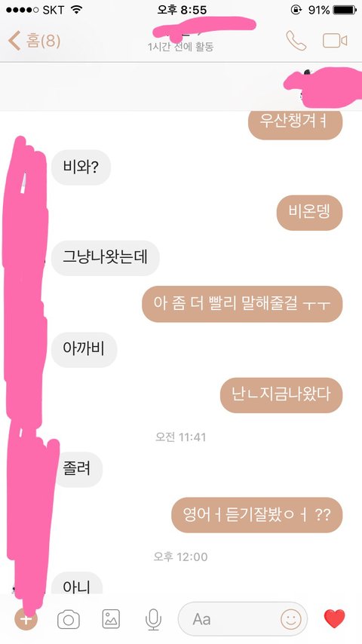Select the '영어ㅓ듣기잘봤ㅇㅓ ??' message
Viewport: 362px width, 644px height.
point(257,515)
